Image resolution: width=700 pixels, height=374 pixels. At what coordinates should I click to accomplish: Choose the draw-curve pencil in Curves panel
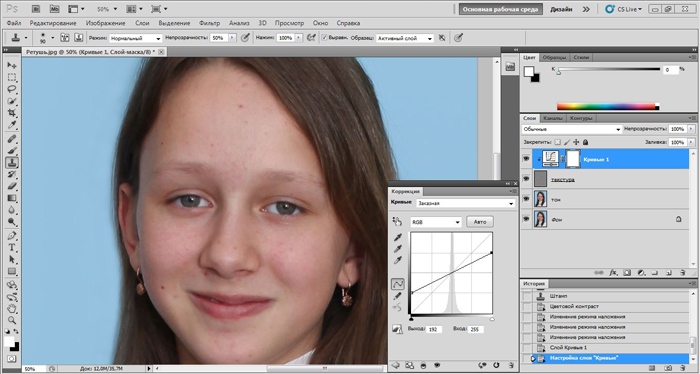[x=397, y=295]
